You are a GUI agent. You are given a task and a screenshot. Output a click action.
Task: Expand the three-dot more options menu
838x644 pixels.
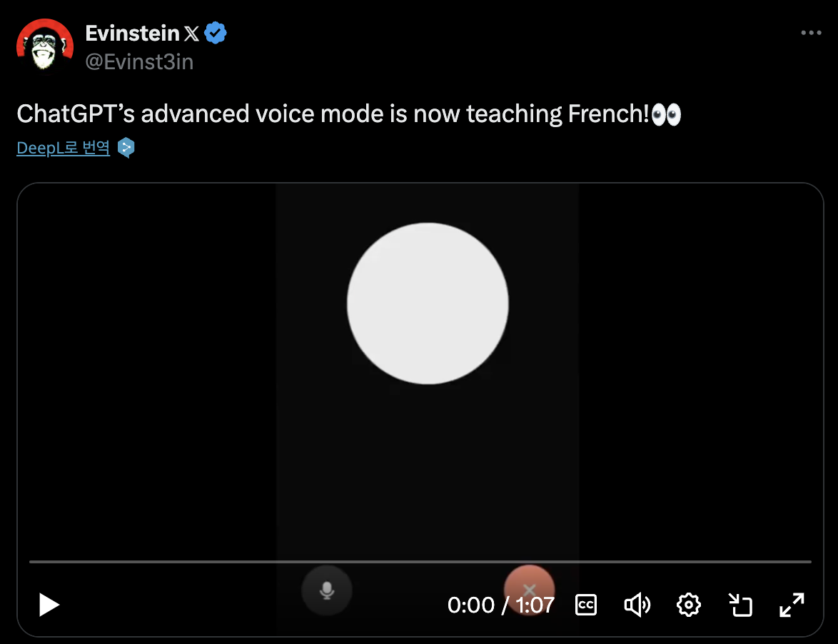pos(812,33)
